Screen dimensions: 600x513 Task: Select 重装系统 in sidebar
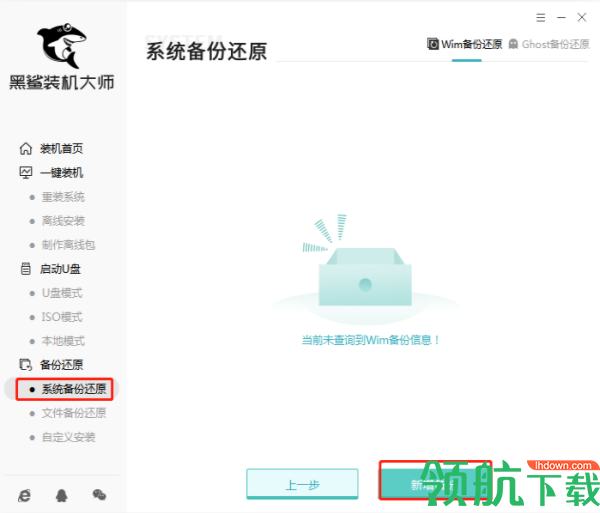pyautogui.click(x=63, y=197)
